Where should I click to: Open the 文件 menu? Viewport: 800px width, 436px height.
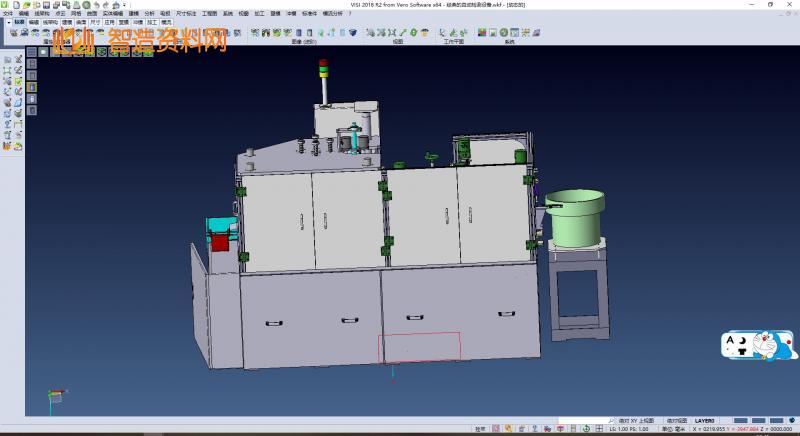coord(7,13)
